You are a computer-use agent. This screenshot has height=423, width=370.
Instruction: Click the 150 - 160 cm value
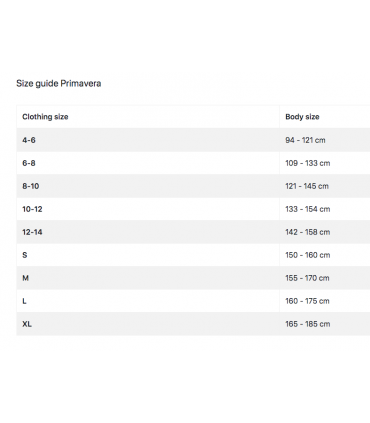tap(308, 255)
